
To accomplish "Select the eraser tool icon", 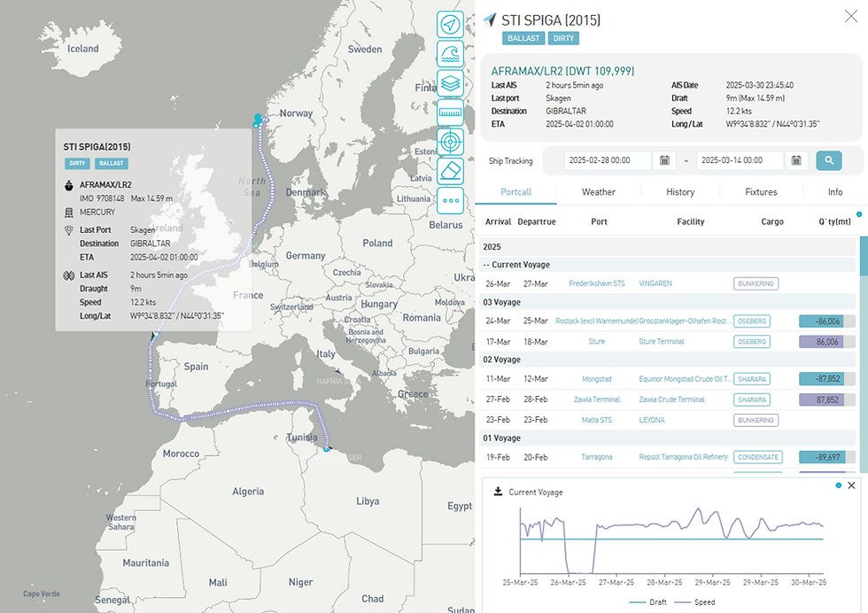I will coord(450,171).
